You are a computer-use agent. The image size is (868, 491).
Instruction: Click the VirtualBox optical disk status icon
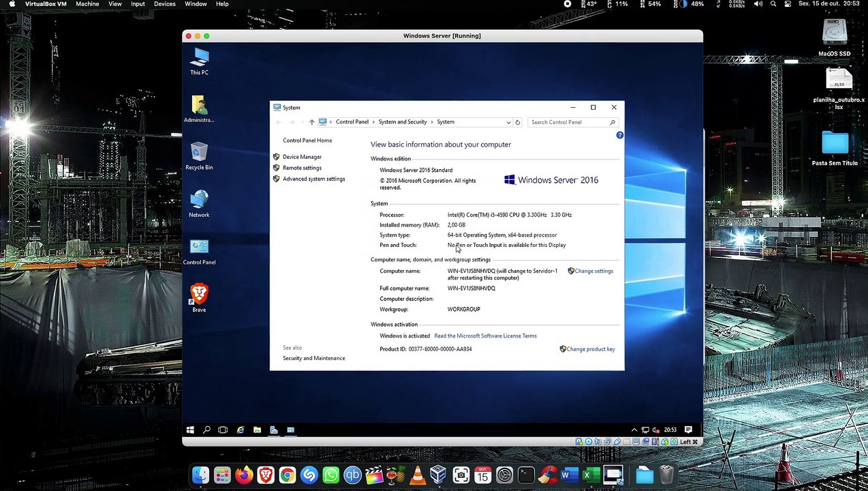[x=589, y=442]
